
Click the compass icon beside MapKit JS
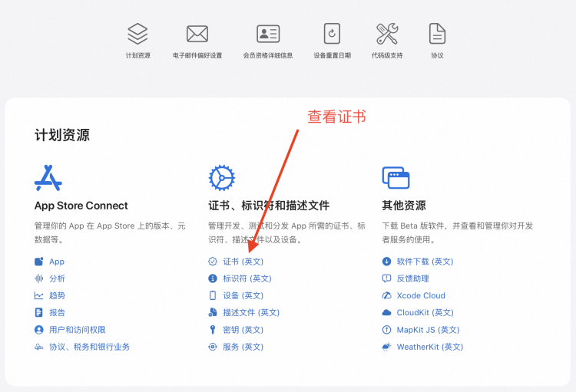[386, 330]
